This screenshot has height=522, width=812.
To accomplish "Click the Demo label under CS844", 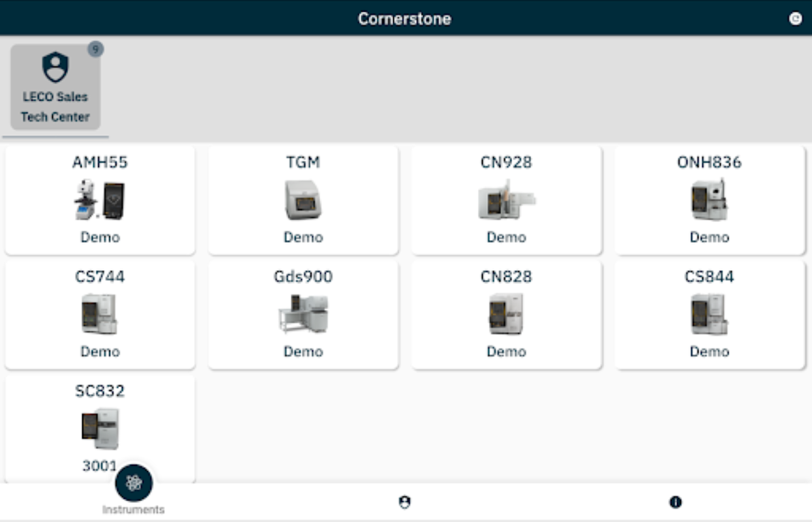I will coord(709,352).
